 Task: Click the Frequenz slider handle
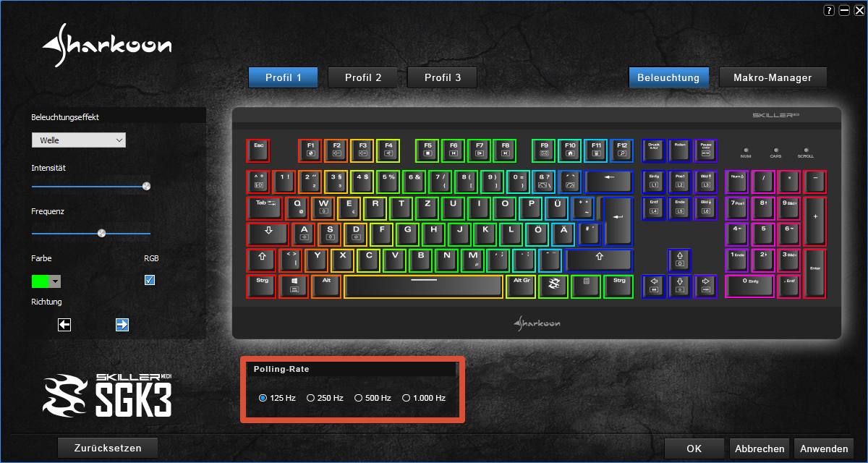pos(101,233)
